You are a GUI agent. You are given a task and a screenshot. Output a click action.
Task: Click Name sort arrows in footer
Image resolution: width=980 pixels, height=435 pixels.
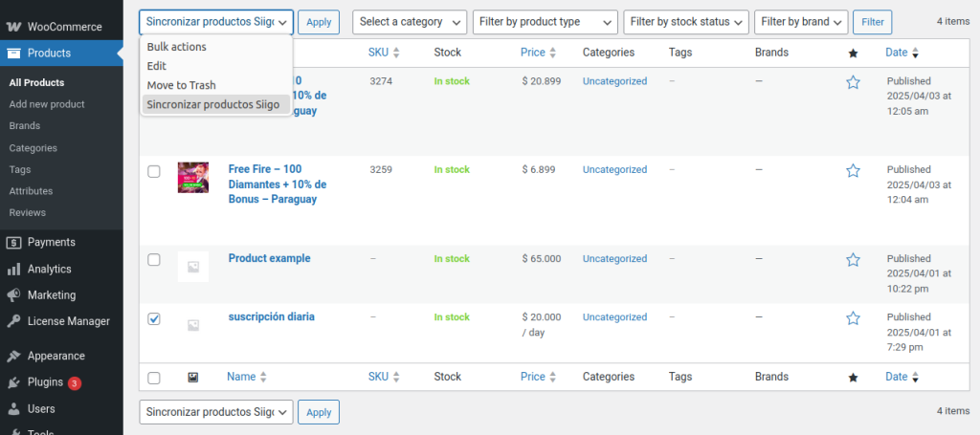(263, 377)
